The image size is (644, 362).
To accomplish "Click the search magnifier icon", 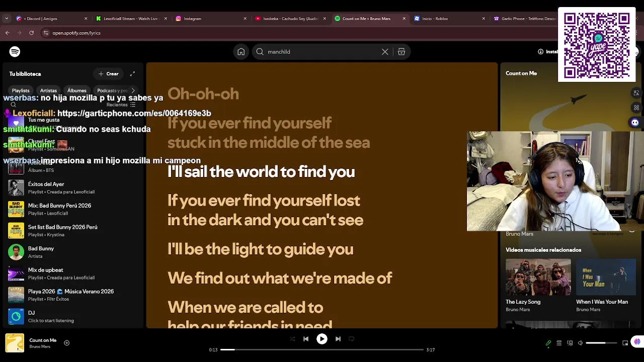I will (260, 51).
